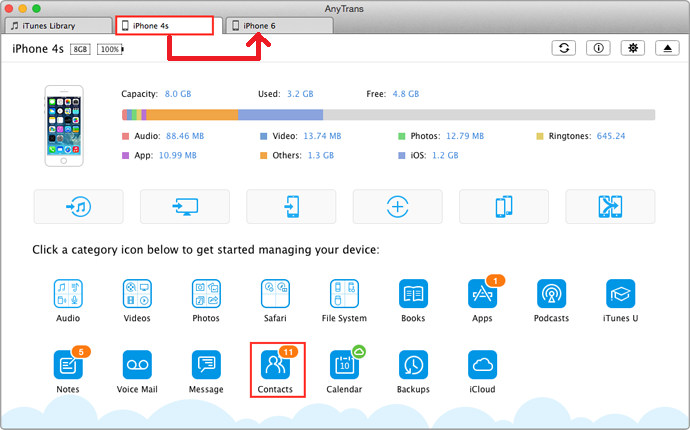Click the refresh button in toolbar

[564, 48]
